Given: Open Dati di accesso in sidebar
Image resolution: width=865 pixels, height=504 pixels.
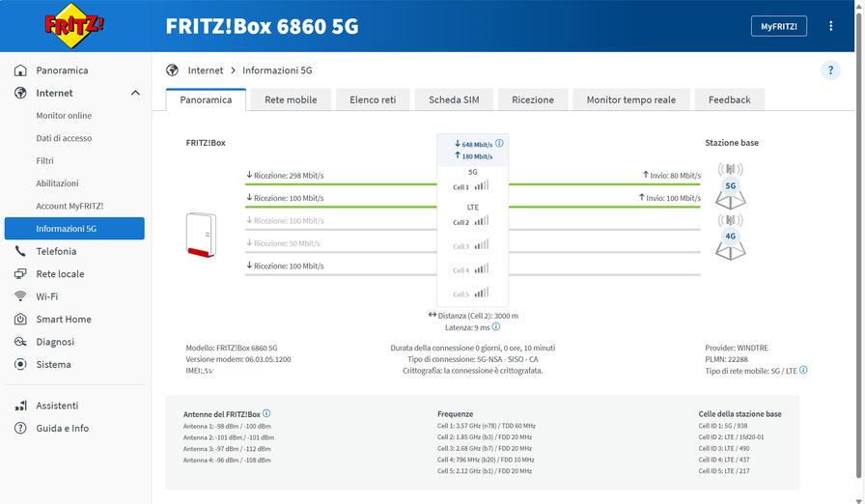Looking at the screenshot, I should [x=64, y=138].
